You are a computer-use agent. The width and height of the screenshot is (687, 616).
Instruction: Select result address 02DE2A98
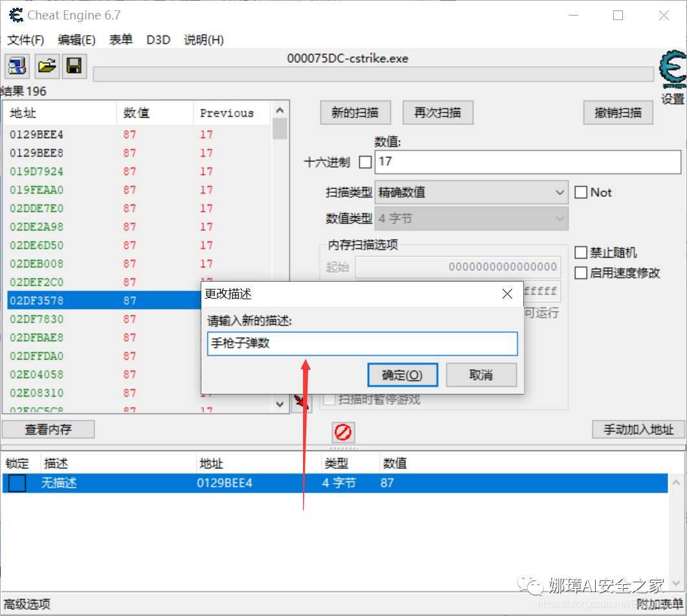pos(36,227)
